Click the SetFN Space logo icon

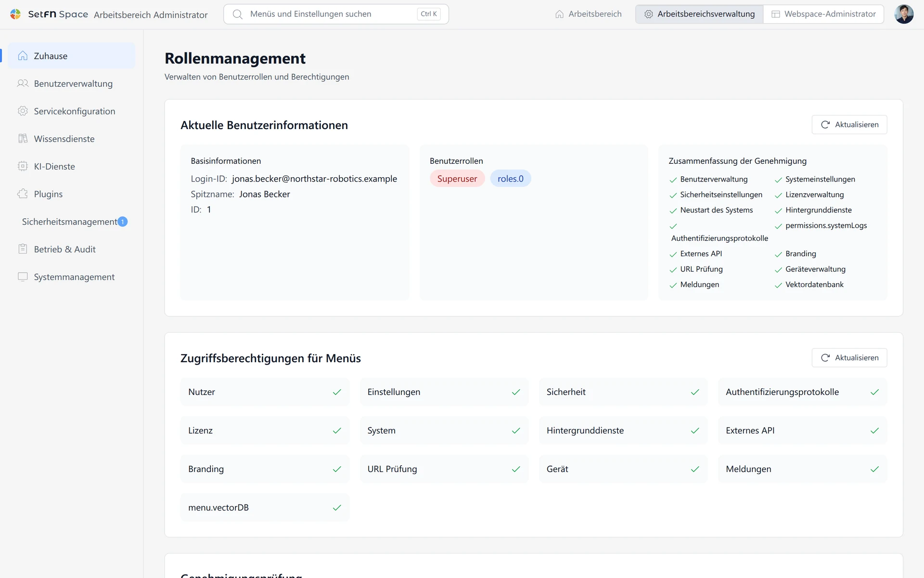pos(15,14)
